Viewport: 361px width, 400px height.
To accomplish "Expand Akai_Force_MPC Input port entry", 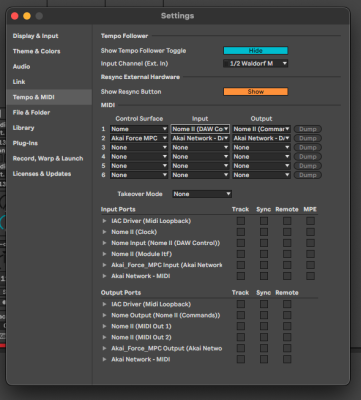I will [x=104, y=265].
